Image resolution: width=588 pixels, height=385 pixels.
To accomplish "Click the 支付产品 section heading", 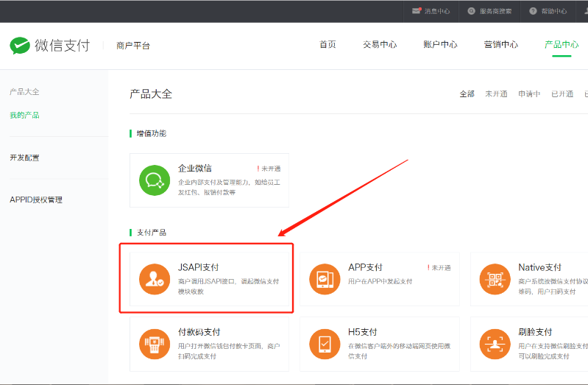I will (x=151, y=233).
